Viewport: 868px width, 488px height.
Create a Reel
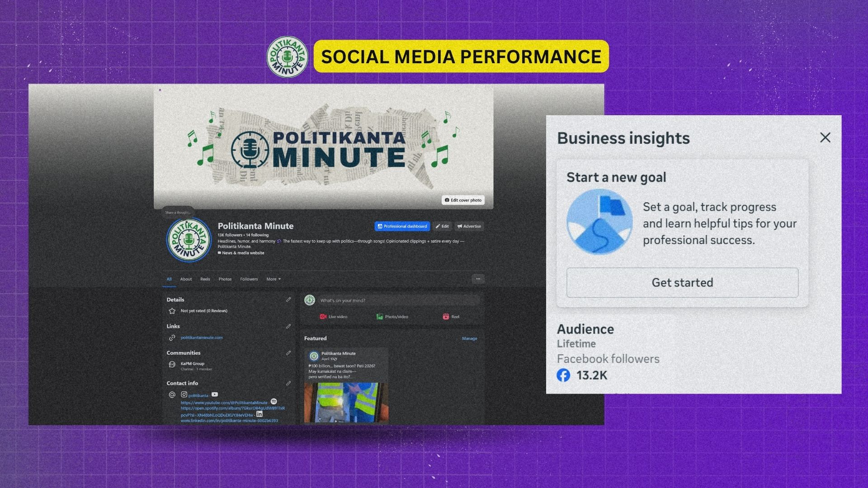(x=451, y=317)
